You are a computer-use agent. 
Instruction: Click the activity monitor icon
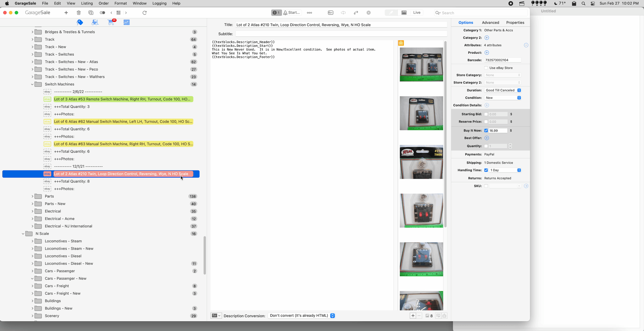(330, 13)
